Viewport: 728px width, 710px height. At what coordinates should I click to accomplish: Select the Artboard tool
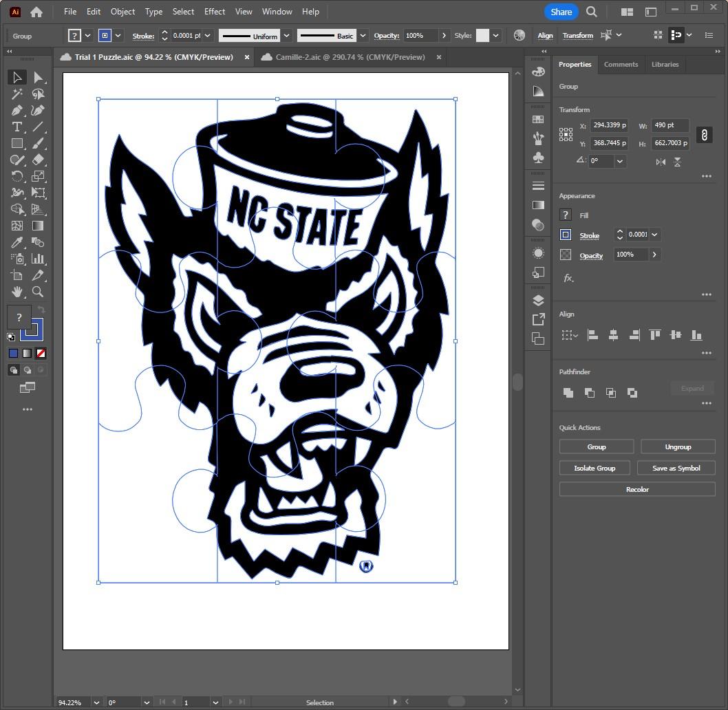[17, 275]
